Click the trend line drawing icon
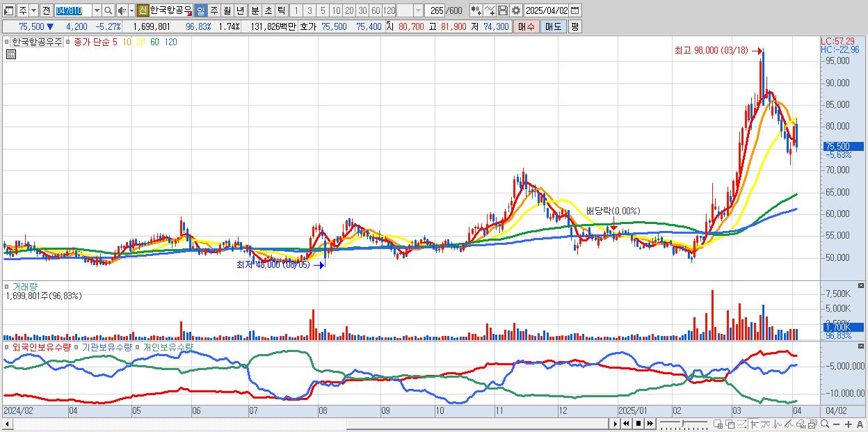 (765, 424)
